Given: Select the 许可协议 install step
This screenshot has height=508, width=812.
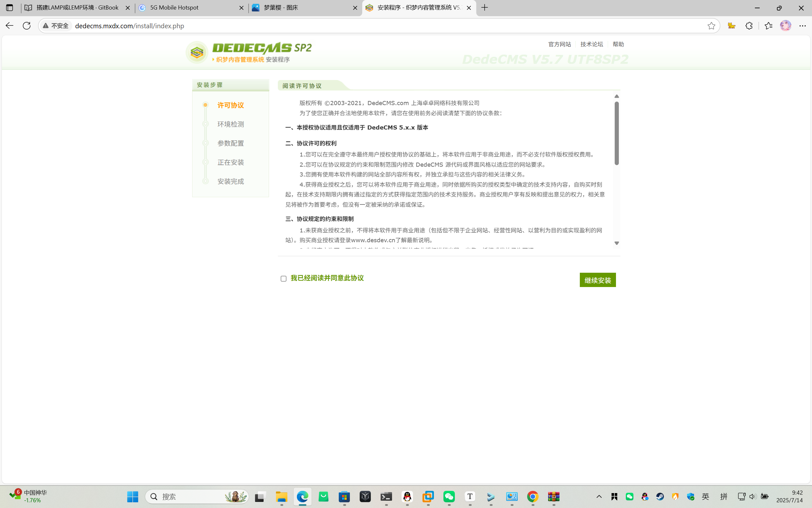Looking at the screenshot, I should [x=231, y=105].
